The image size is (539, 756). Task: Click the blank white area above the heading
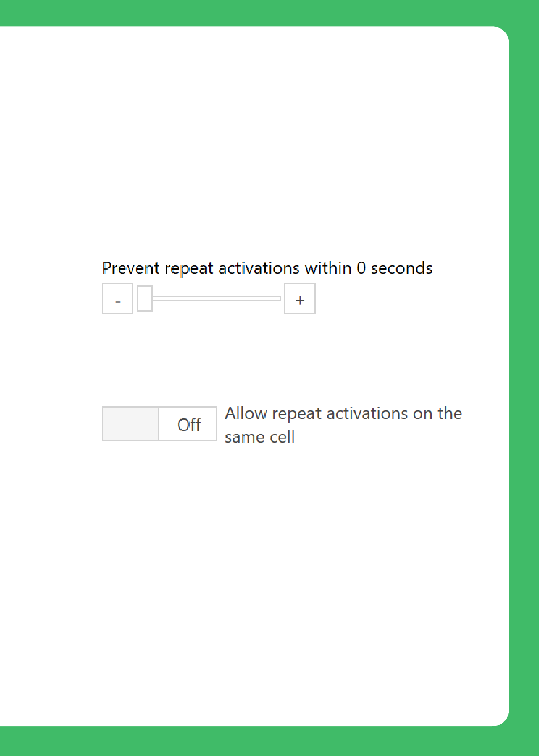[x=255, y=142]
